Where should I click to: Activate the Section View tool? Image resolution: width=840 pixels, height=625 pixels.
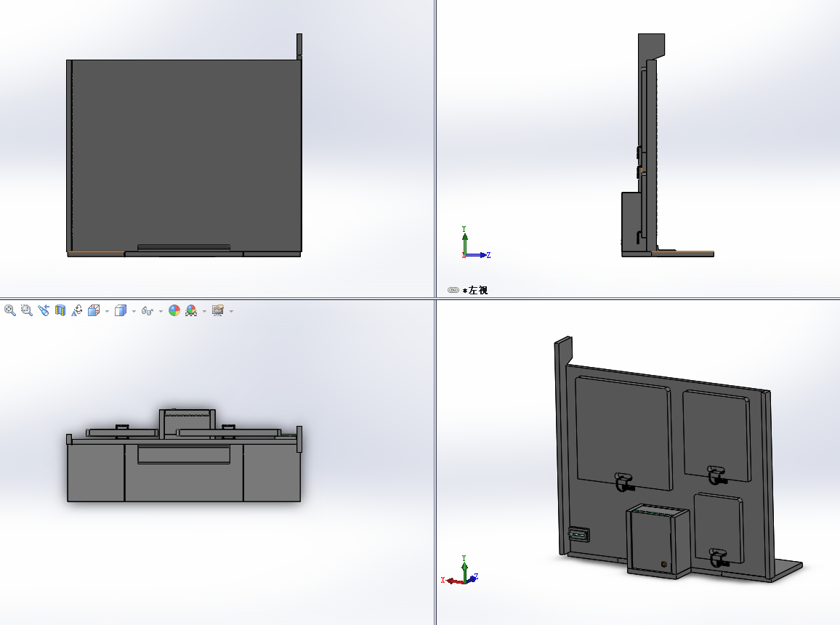click(x=60, y=310)
